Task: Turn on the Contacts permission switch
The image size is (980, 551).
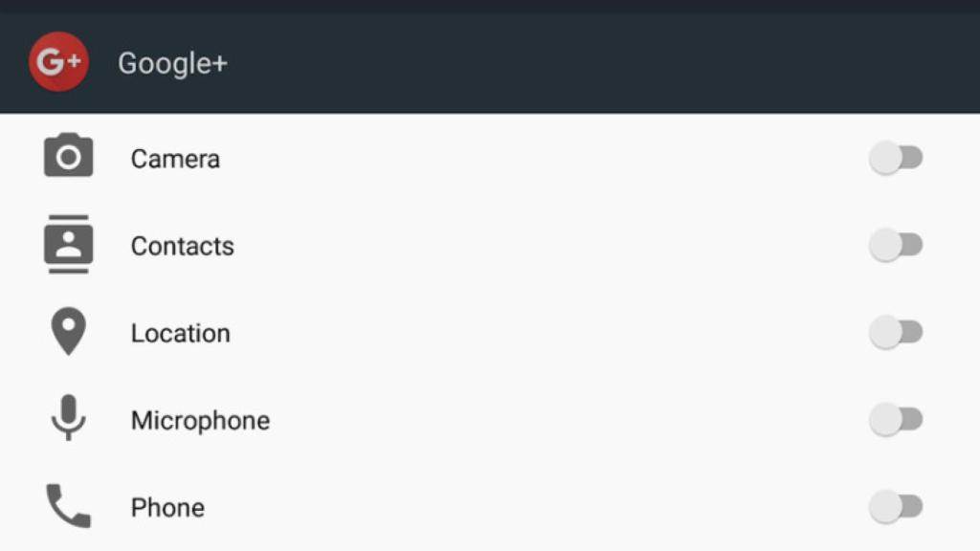Action: tap(897, 245)
